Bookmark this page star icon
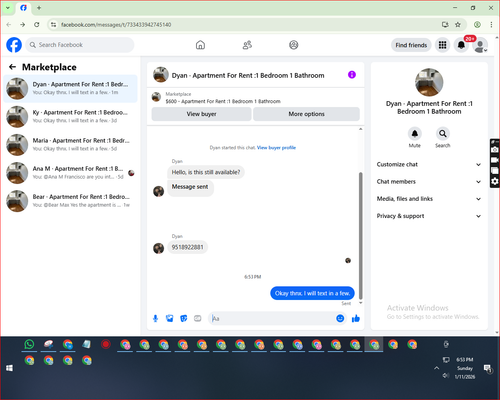Viewport: 500px width, 400px height. [x=458, y=24]
